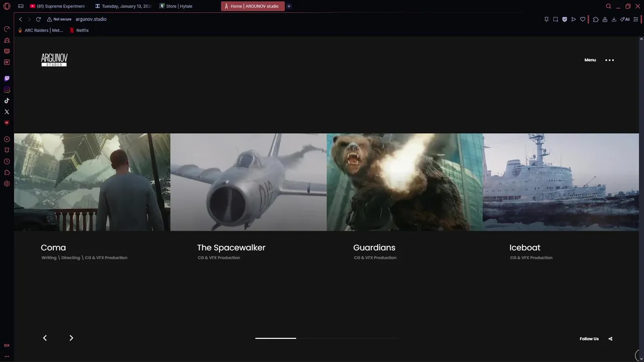Image resolution: width=644 pixels, height=362 pixels.
Task: Click the GX logo at sidebar bottom
Action: (x=7, y=345)
